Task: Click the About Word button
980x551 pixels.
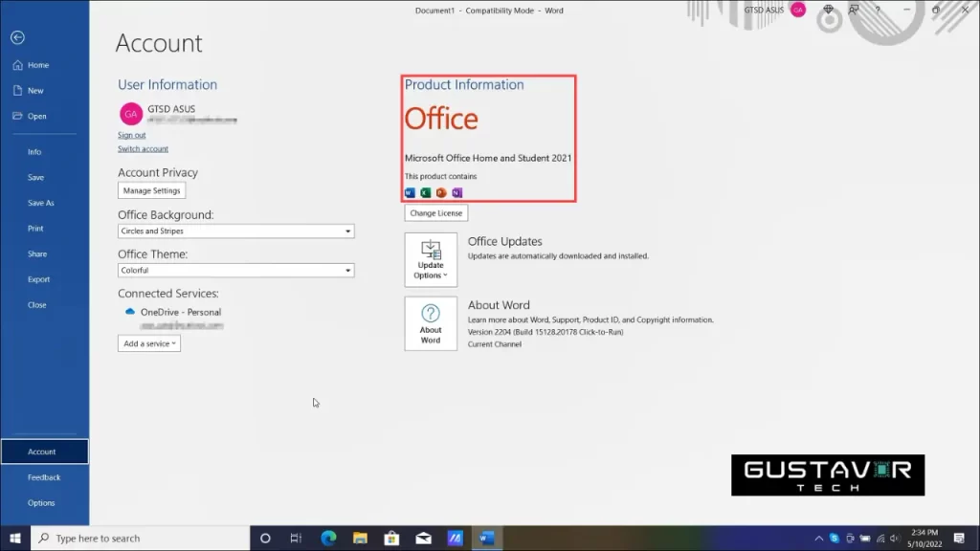Action: 431,323
